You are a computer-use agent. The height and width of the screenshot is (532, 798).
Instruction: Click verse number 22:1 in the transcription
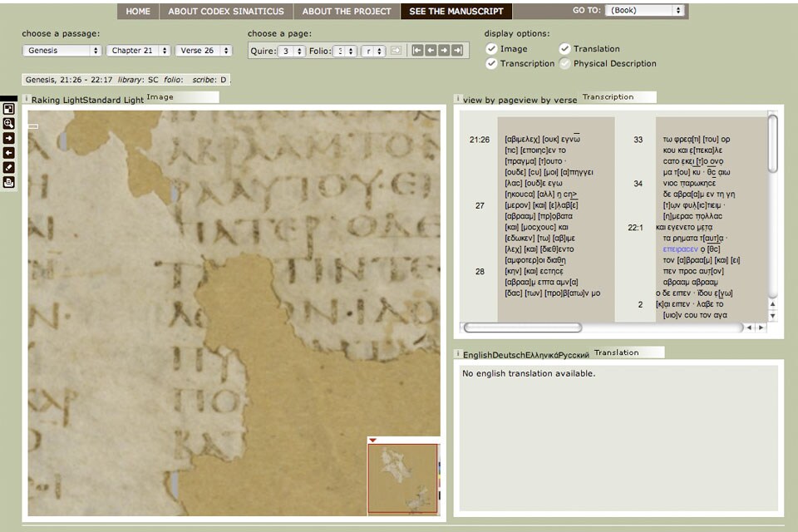coord(635,228)
